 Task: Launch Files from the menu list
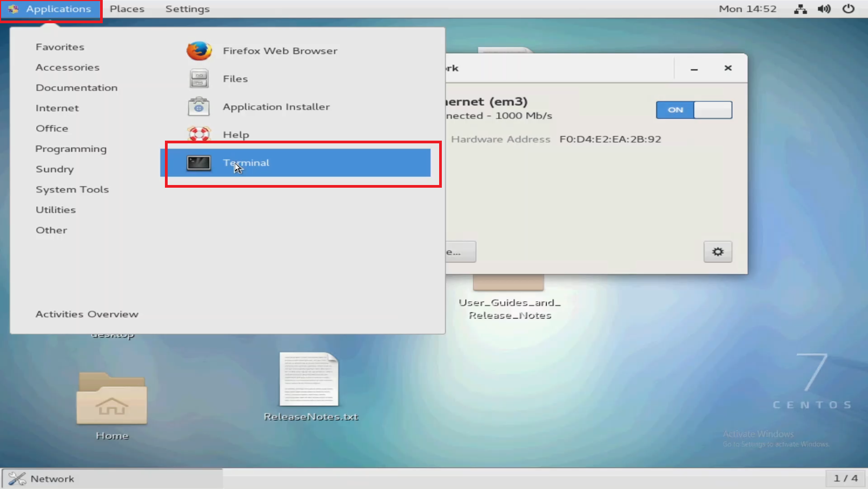coord(295,79)
